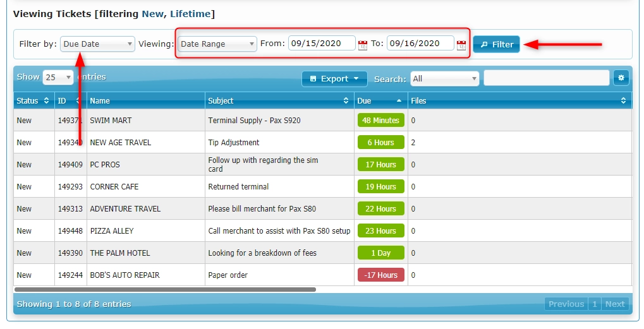The width and height of the screenshot is (644, 329).
Task: Open the Filter by Due Date dropdown
Action: click(x=98, y=44)
